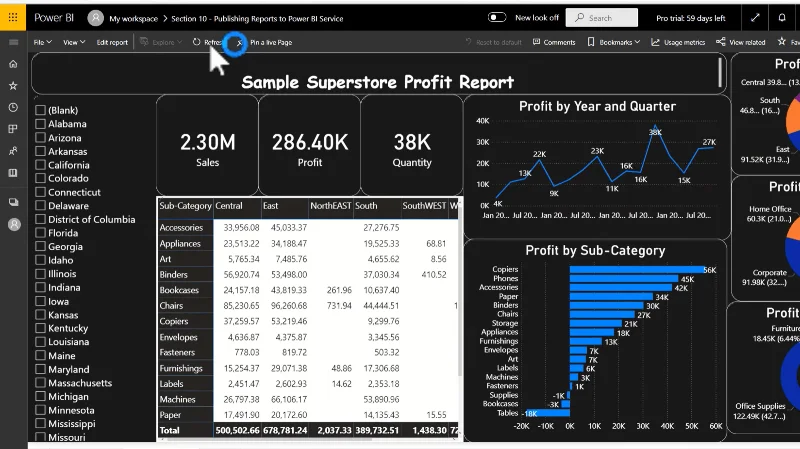Click the user profile avatar in header
800x449 pixels.
[x=95, y=18]
